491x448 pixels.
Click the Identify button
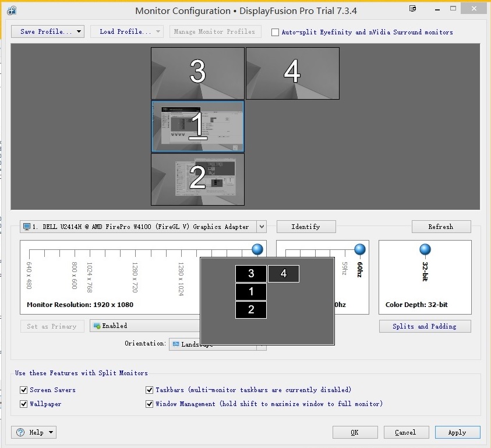coord(306,227)
